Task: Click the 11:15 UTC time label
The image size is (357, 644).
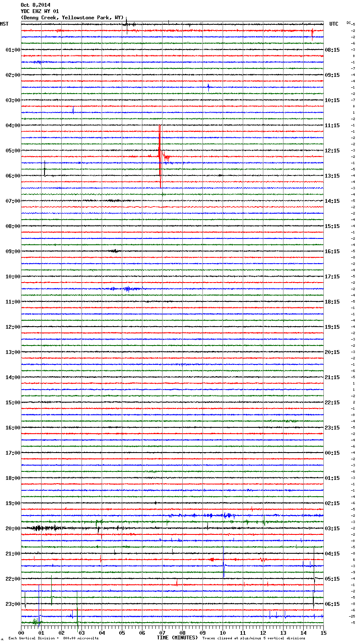Action: coord(332,126)
